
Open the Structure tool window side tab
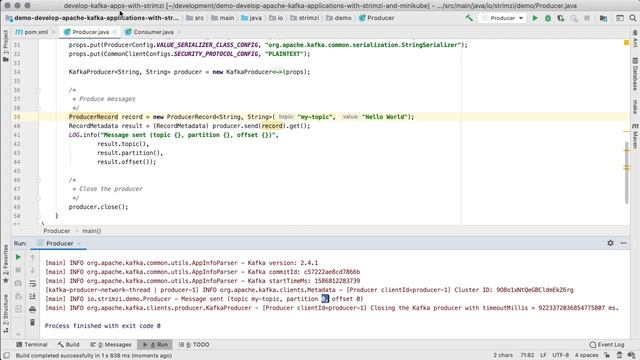click(x=5, y=313)
